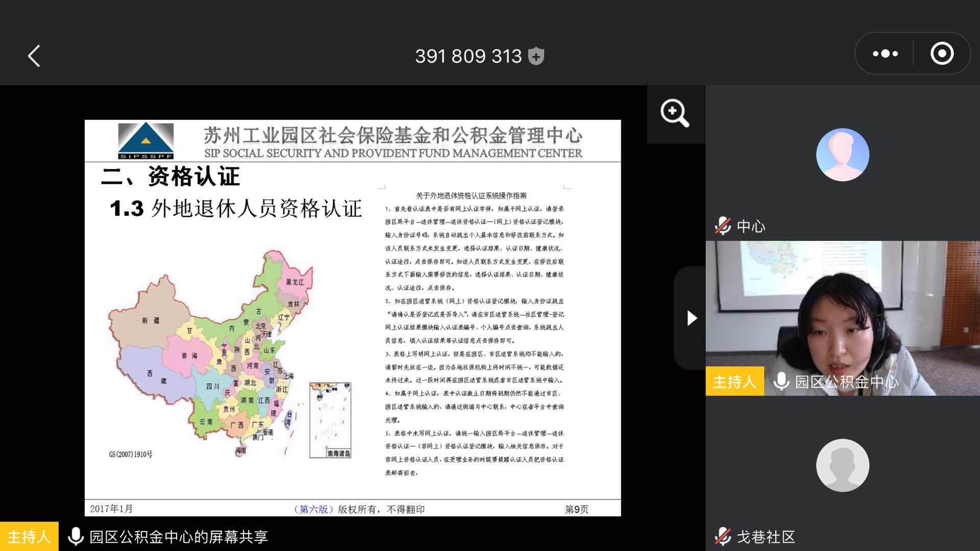This screenshot has width=980, height=551.
Task: Tap the 中心 participant name label
Action: pos(751,226)
